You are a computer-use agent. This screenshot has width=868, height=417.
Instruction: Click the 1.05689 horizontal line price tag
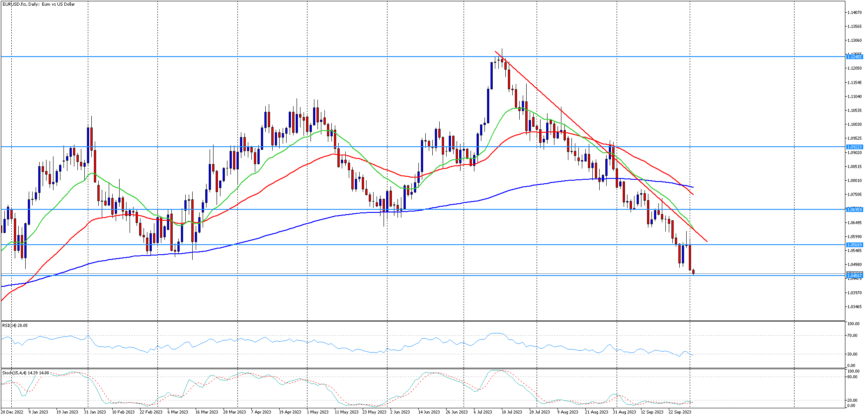coord(854,245)
